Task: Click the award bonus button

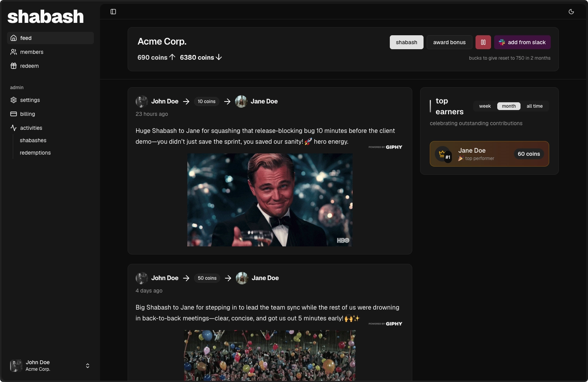Action: (x=450, y=42)
